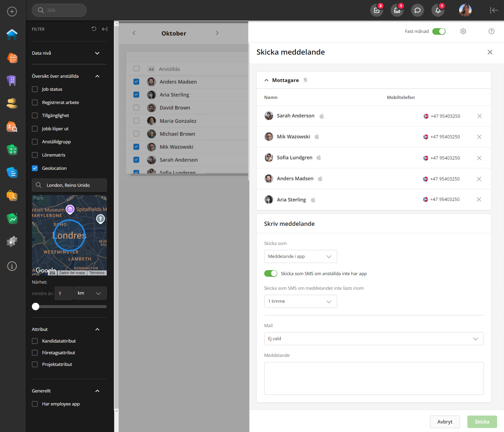Click the notification bell icon

click(438, 10)
